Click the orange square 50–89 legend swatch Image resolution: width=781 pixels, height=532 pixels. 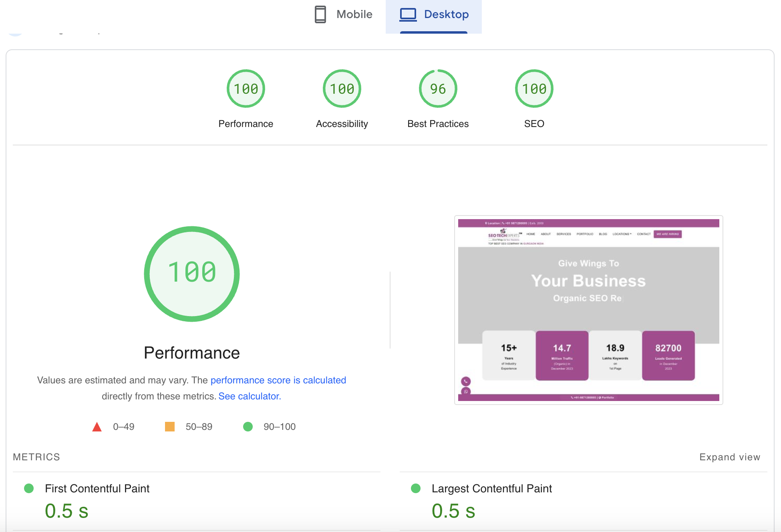170,427
